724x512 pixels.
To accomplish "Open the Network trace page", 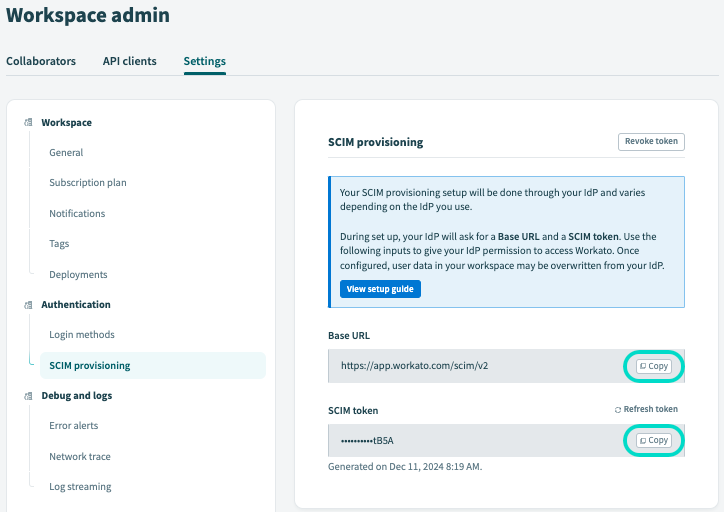I will pos(80,456).
